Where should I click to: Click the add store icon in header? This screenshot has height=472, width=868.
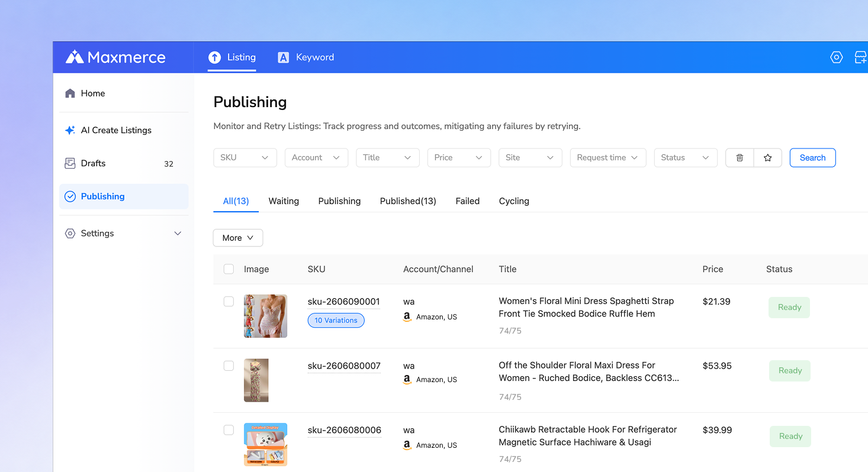pyautogui.click(x=861, y=57)
